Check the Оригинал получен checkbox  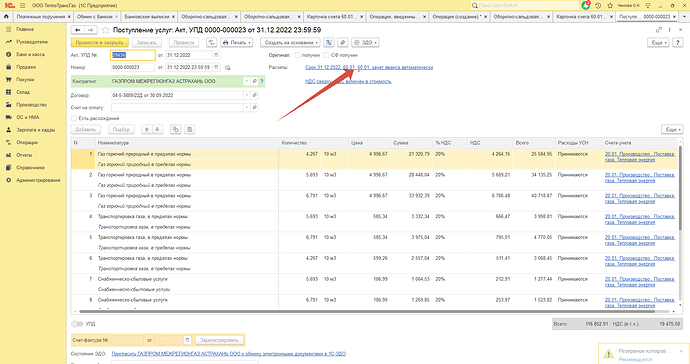pyautogui.click(x=297, y=55)
